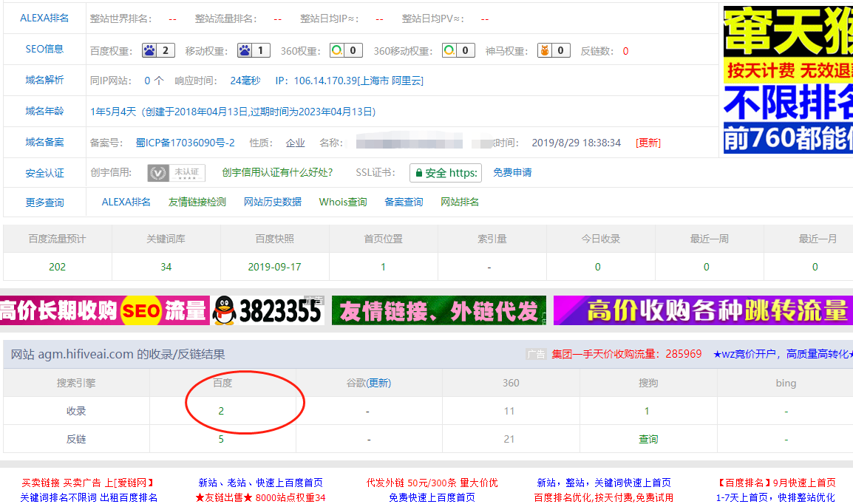
Task: Click the Baidu 反链 value 5
Action: click(222, 439)
